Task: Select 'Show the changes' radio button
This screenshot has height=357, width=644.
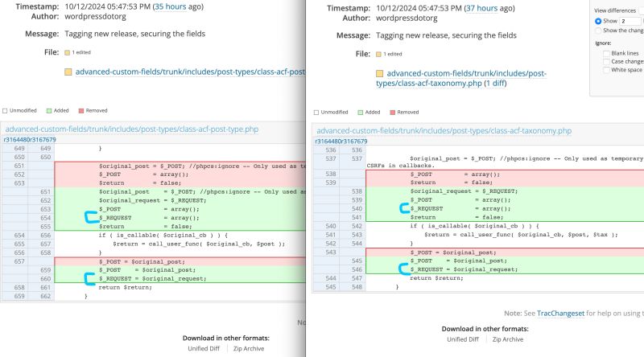Action: pyautogui.click(x=598, y=31)
